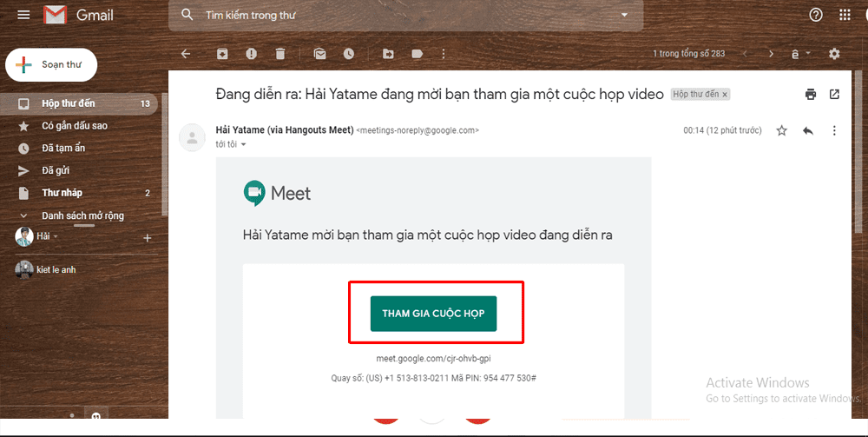
Task: Open the Google apps grid
Action: [845, 15]
